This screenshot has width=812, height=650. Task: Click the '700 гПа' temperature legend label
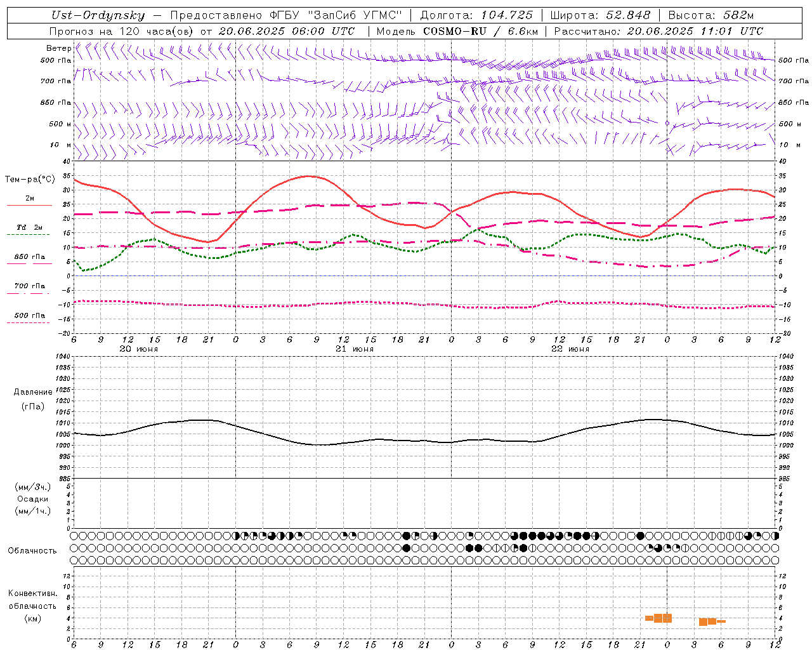(x=30, y=286)
